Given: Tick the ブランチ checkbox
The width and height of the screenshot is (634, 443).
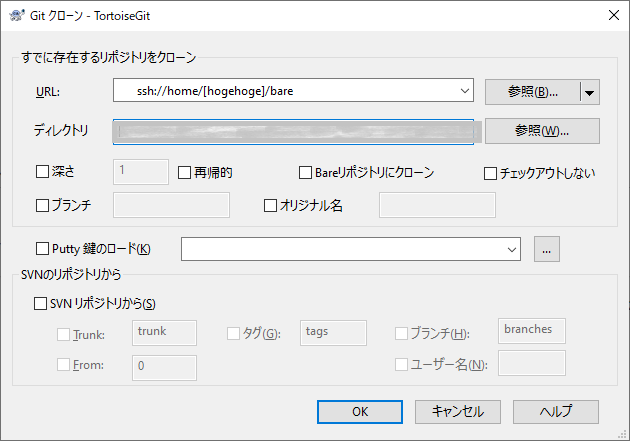Looking at the screenshot, I should (x=42, y=205).
